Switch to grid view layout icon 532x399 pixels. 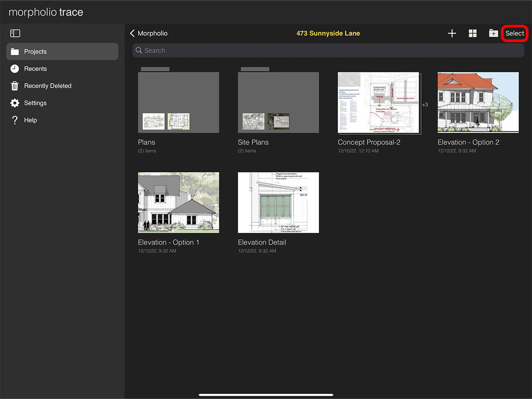(473, 33)
